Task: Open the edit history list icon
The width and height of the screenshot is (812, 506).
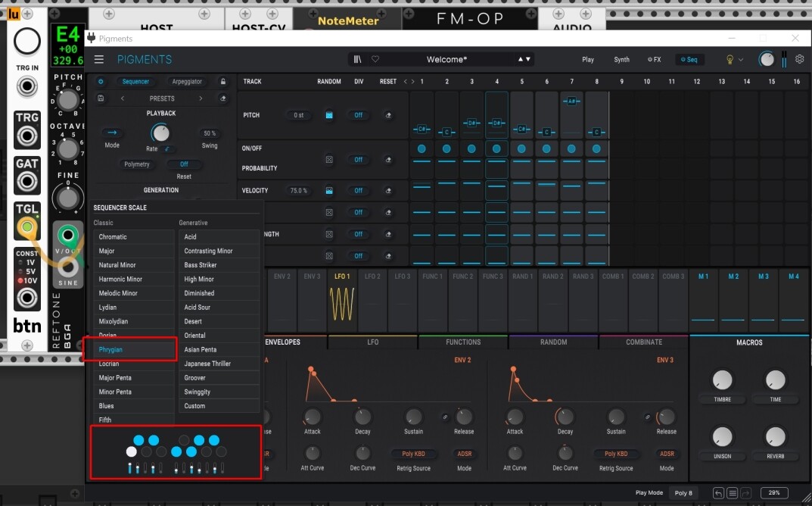Action: click(733, 493)
